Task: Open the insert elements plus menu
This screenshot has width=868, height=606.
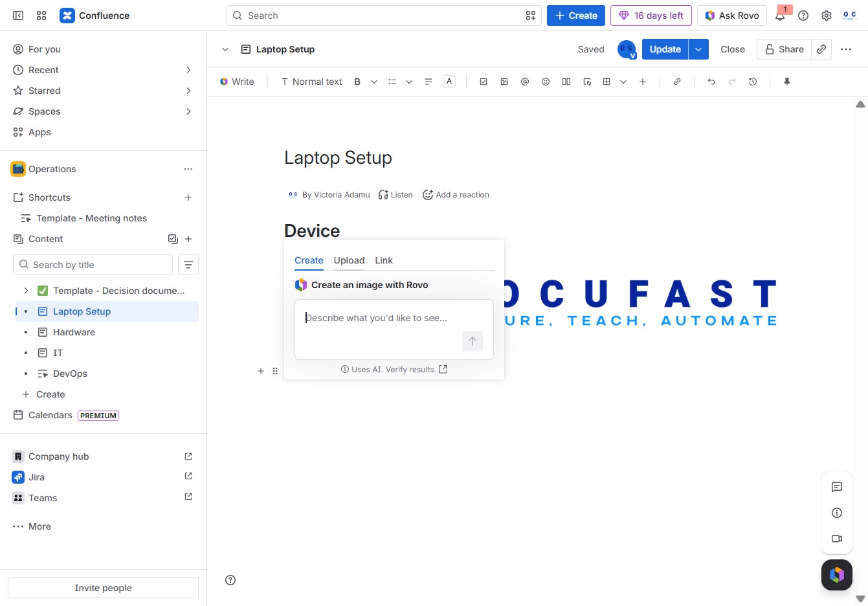Action: (643, 82)
